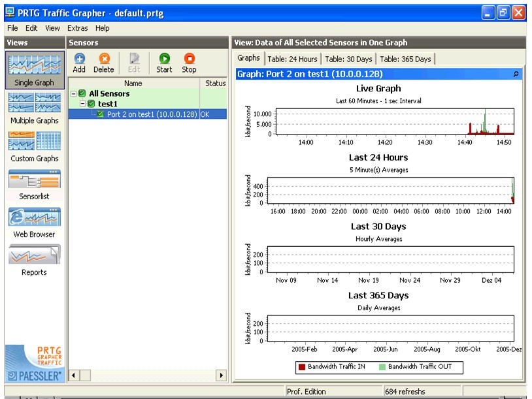Toggle the Port 2 on test1 checkbox
The height and width of the screenshot is (399, 532).
pyautogui.click(x=100, y=114)
